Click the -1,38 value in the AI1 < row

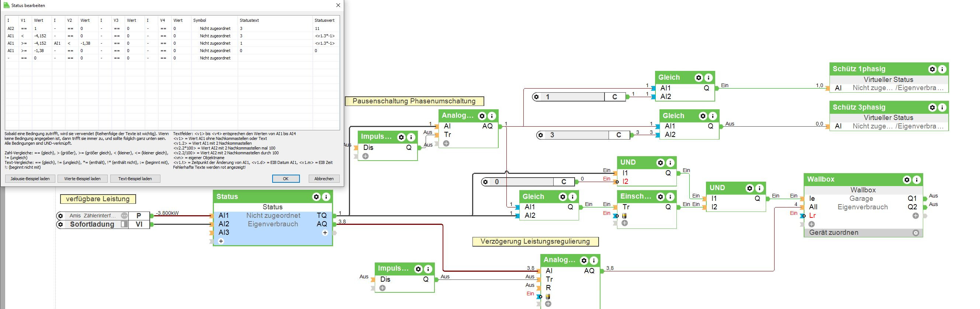click(x=85, y=44)
